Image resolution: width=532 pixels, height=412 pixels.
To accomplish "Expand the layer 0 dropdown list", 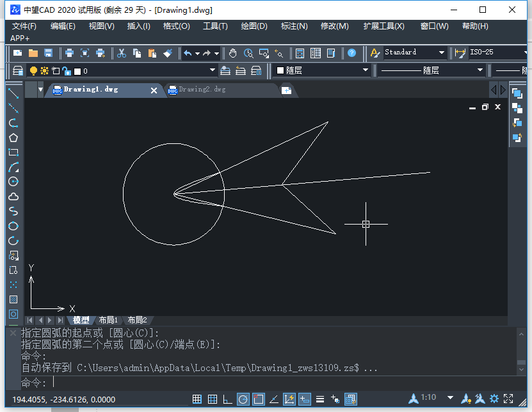I will [x=213, y=71].
